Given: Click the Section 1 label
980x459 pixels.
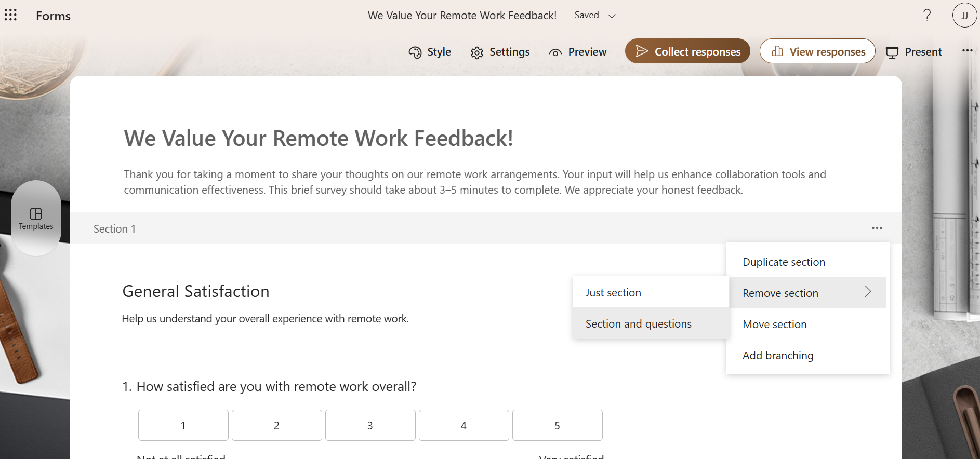Looking at the screenshot, I should [114, 229].
